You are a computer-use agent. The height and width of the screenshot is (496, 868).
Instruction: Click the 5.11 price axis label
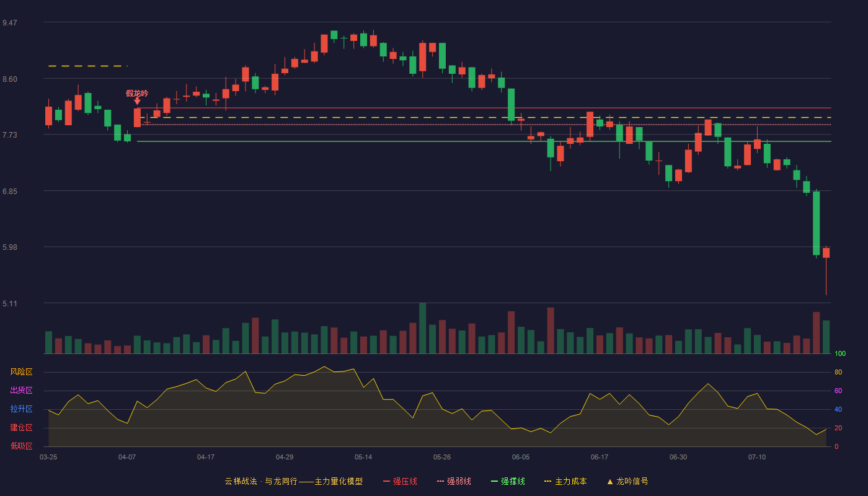(9, 304)
